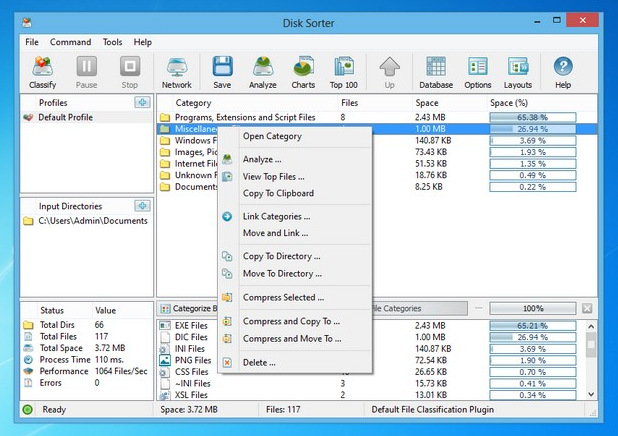The width and height of the screenshot is (618, 436).
Task: Click the Classify toolbar icon
Action: 43,66
